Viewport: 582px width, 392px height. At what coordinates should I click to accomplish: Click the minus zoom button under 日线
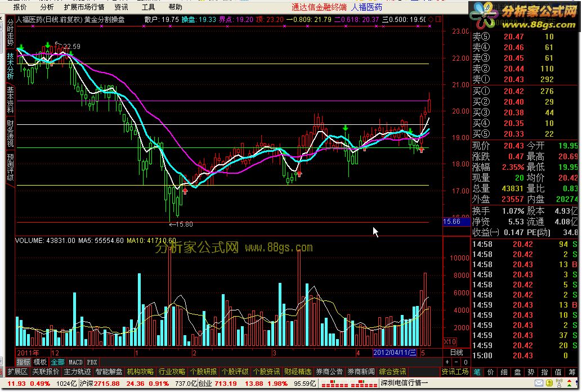pos(456,362)
